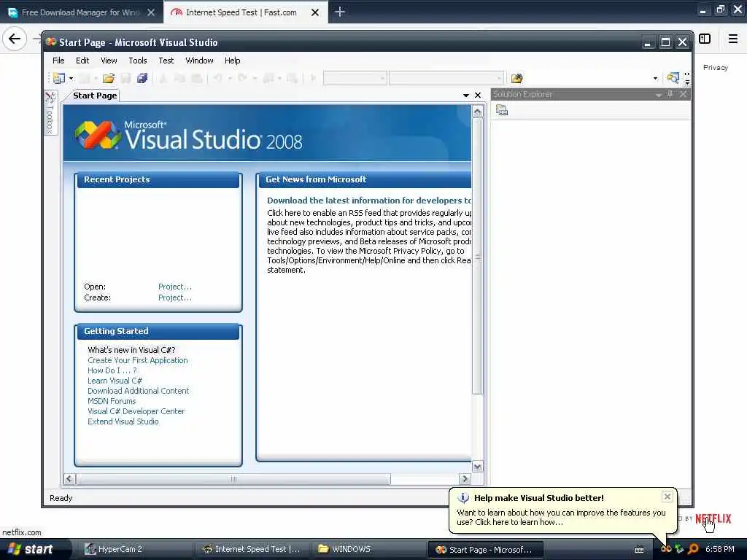The width and height of the screenshot is (747, 560).
Task: Click the Open File folder toolbar icon
Action: tap(109, 78)
